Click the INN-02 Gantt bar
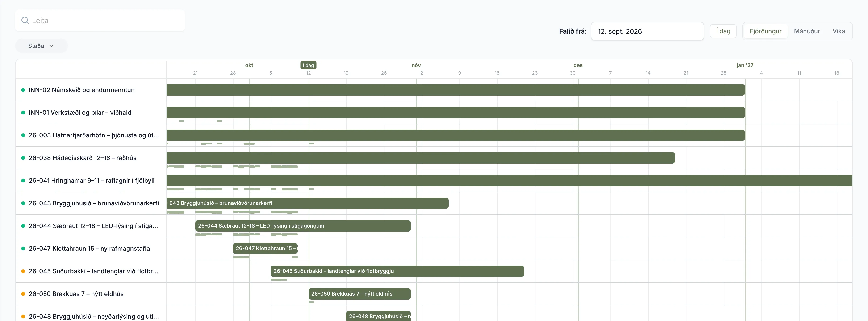The image size is (868, 321). point(455,90)
